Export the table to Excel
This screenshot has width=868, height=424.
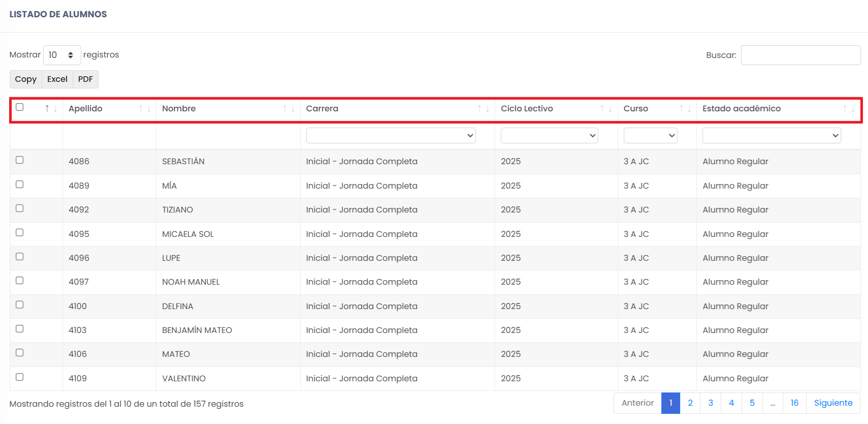[57, 79]
